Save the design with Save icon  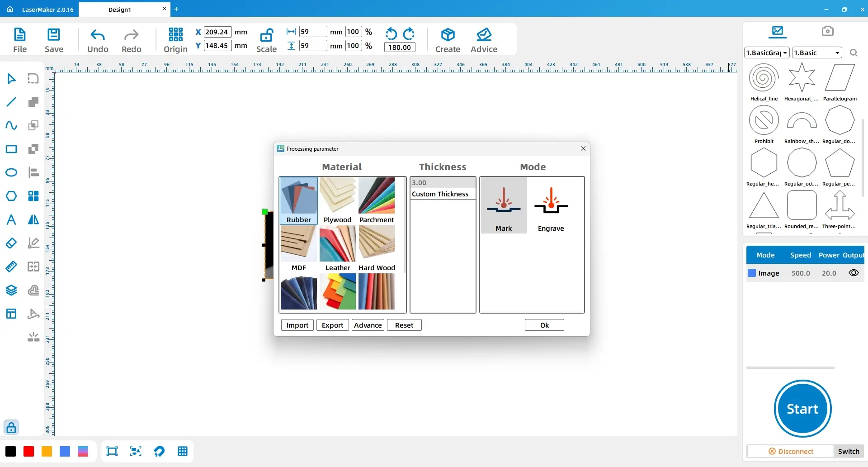tap(54, 40)
